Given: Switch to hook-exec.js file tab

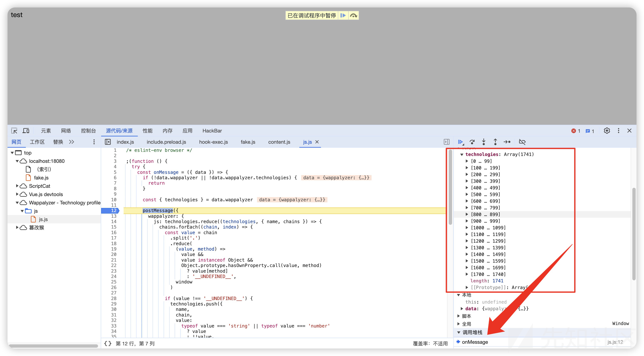Looking at the screenshot, I should pyautogui.click(x=214, y=142).
